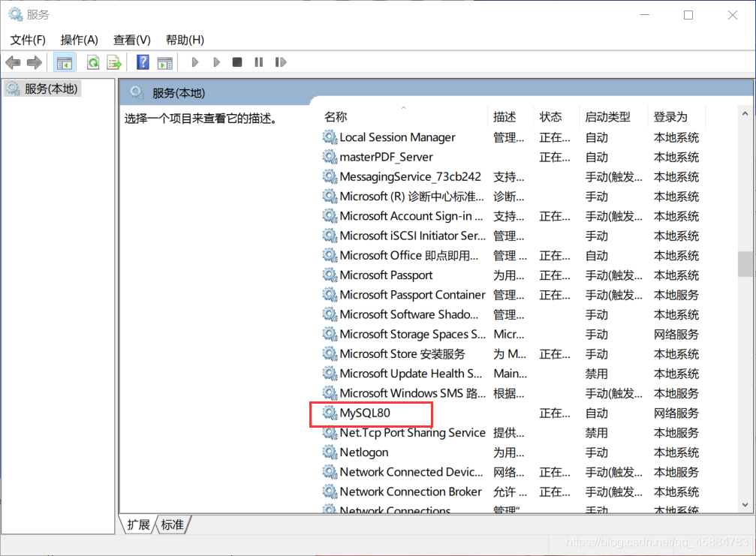
Task: Open Help via the question mark icon
Action: (143, 62)
